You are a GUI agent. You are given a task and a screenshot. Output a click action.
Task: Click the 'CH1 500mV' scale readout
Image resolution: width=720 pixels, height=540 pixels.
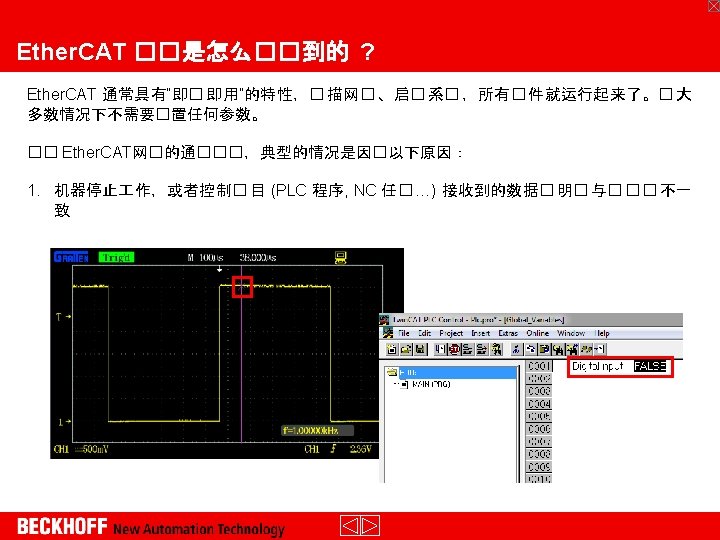point(81,449)
